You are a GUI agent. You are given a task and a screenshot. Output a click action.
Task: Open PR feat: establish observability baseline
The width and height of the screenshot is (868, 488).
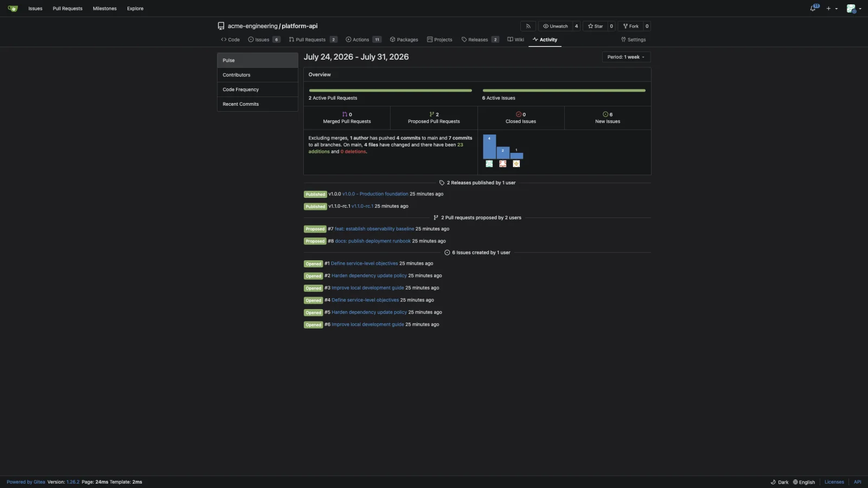pos(374,229)
